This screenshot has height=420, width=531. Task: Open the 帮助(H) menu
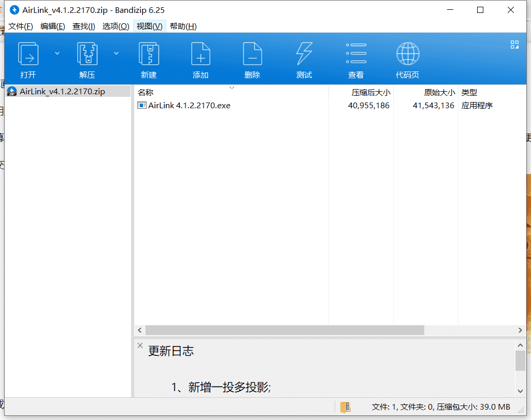[x=183, y=26]
